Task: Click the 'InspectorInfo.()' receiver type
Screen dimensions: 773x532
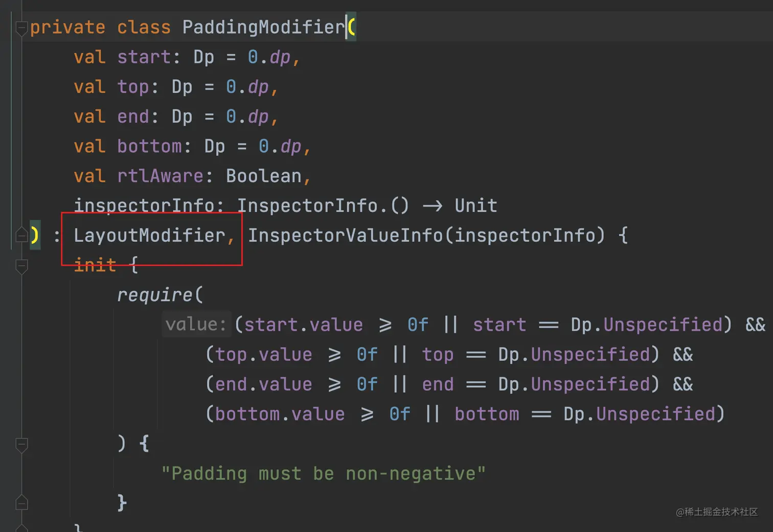Action: (x=323, y=205)
